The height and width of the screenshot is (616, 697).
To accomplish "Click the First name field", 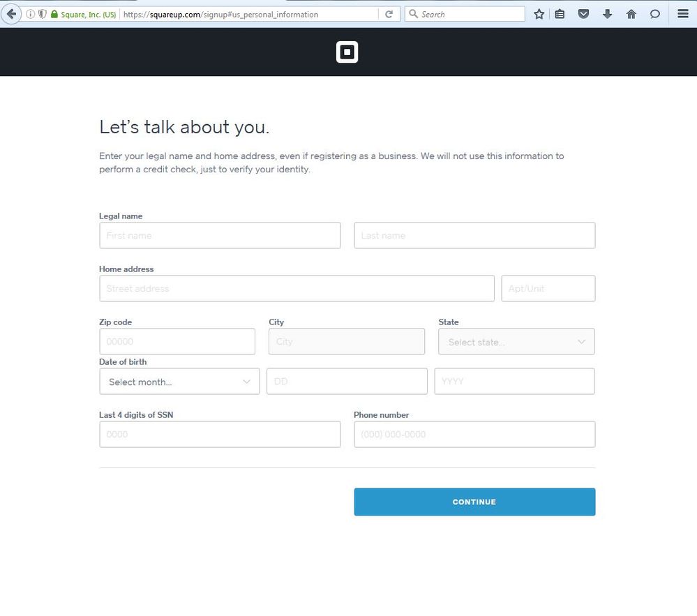I will pos(220,236).
